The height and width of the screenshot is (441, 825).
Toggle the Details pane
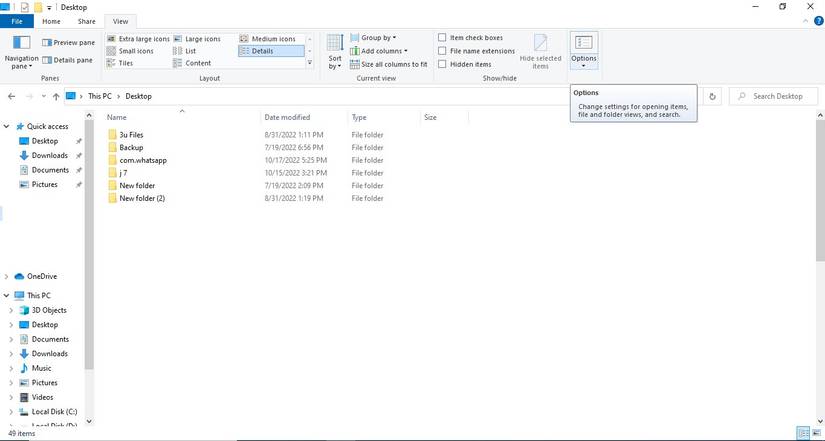pos(67,60)
